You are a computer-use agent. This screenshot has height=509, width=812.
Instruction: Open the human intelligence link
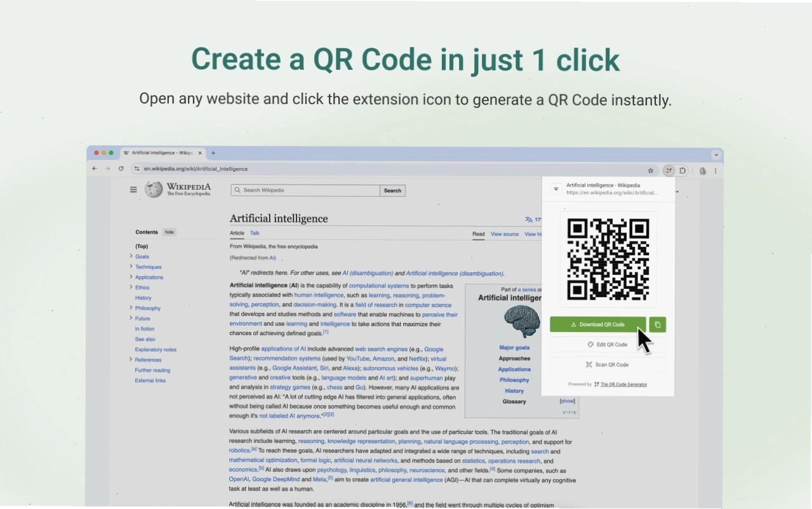point(319,295)
